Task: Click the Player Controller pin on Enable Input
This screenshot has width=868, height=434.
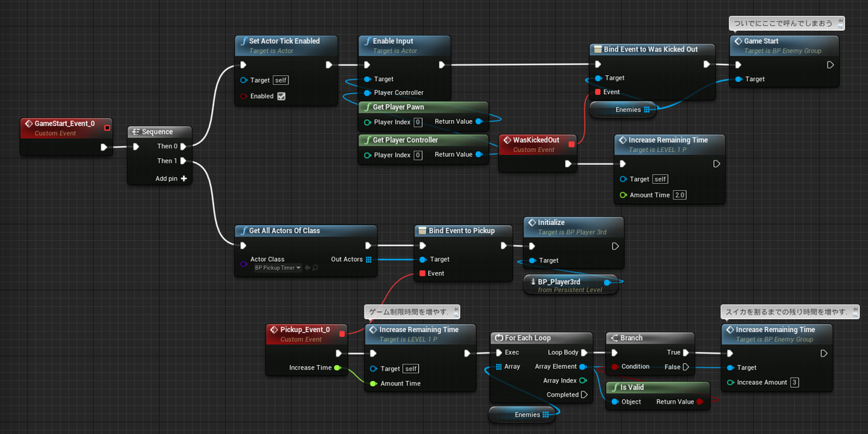Action: tap(367, 93)
